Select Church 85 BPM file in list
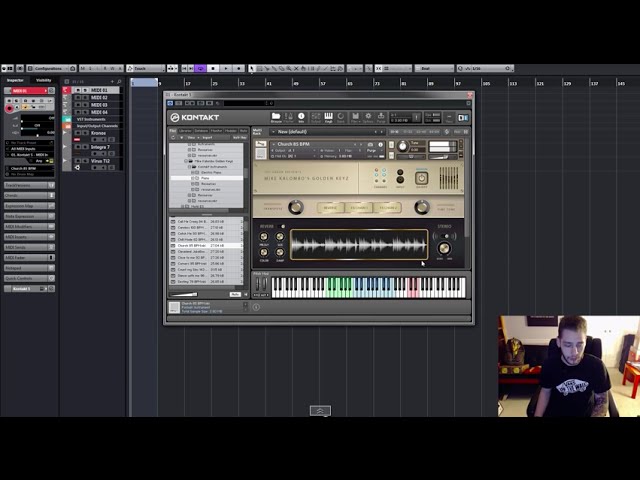The width and height of the screenshot is (640, 480). [206, 246]
